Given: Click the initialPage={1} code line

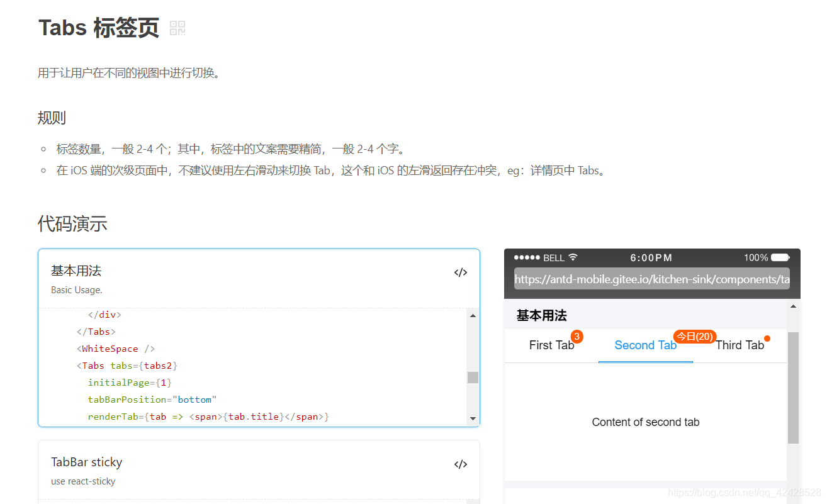Looking at the screenshot, I should click(x=130, y=383).
